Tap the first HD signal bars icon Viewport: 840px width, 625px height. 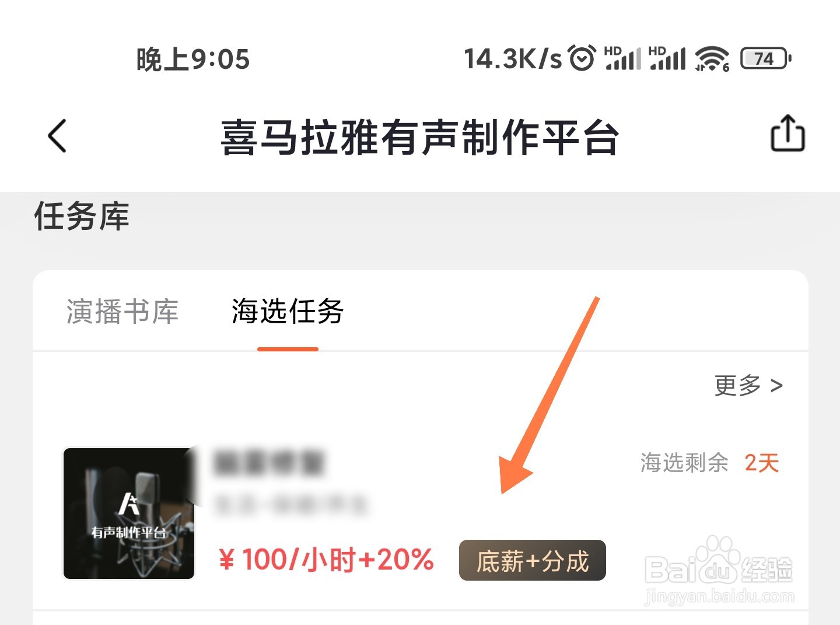tap(623, 58)
